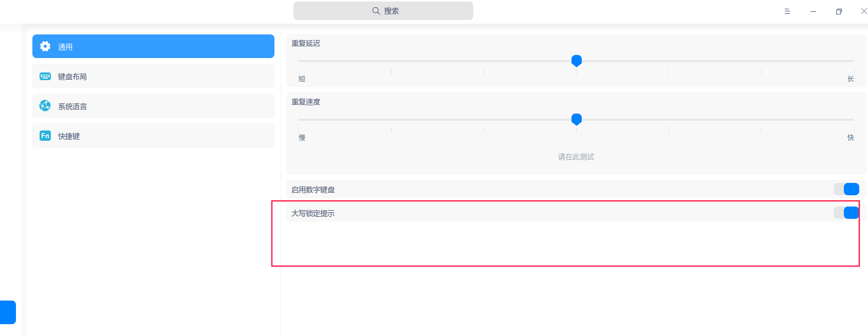Click the 重复延迟 slider handle

pos(577,61)
